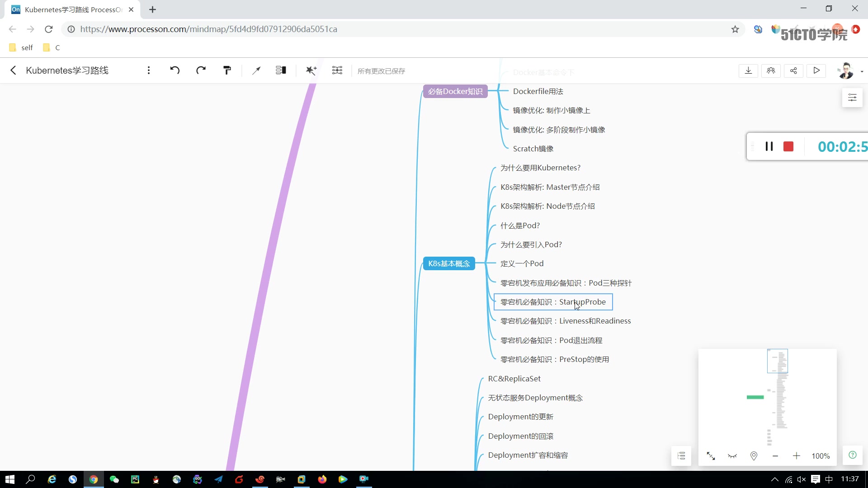The height and width of the screenshot is (488, 868).
Task: Select the Liveness和Readiness topic
Action: [x=566, y=321]
